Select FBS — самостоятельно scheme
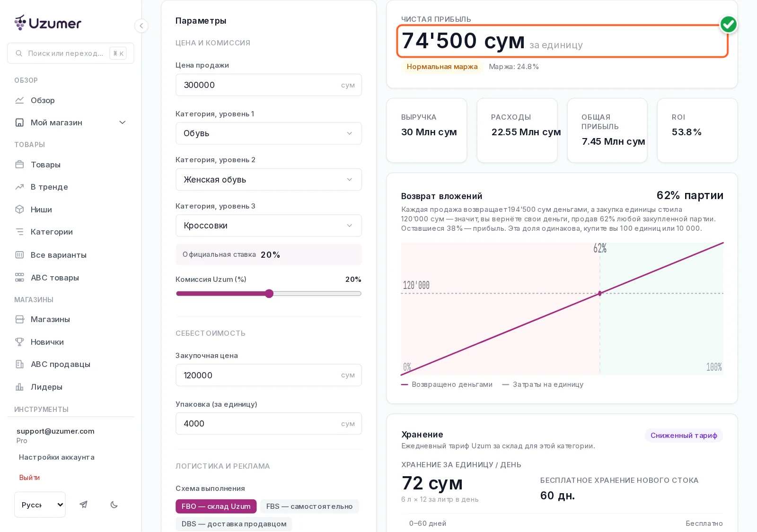The width and height of the screenshot is (757, 532). [309, 506]
